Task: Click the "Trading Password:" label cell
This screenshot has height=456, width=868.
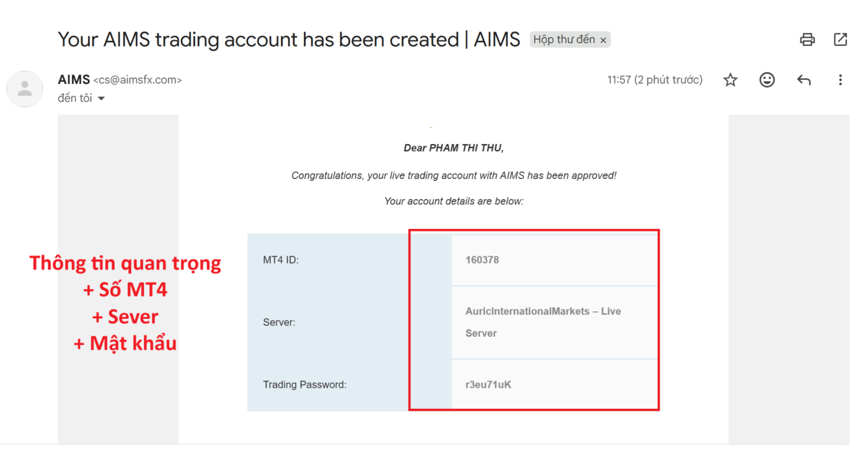Action: tap(304, 385)
